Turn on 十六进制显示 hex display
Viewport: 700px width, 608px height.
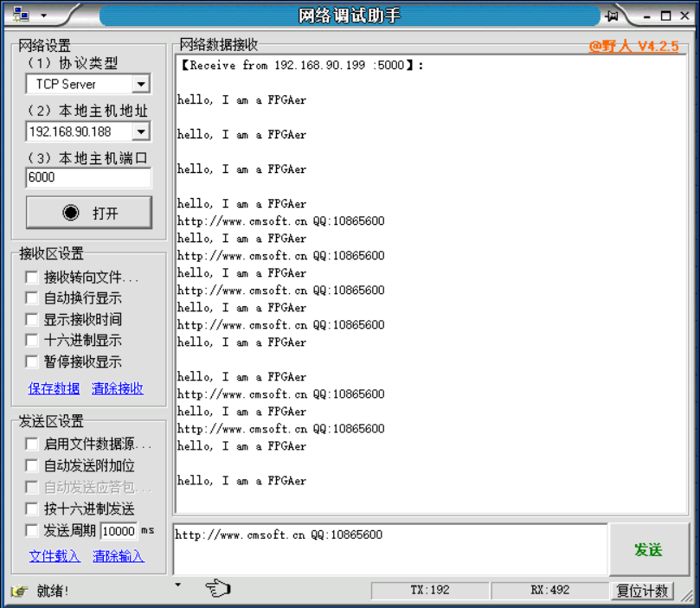[x=32, y=337]
